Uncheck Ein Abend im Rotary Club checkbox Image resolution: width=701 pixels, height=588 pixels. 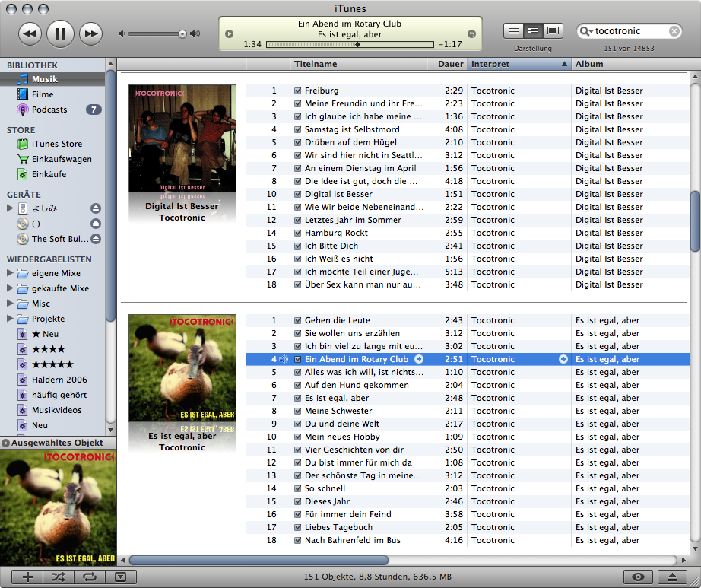pyautogui.click(x=298, y=359)
